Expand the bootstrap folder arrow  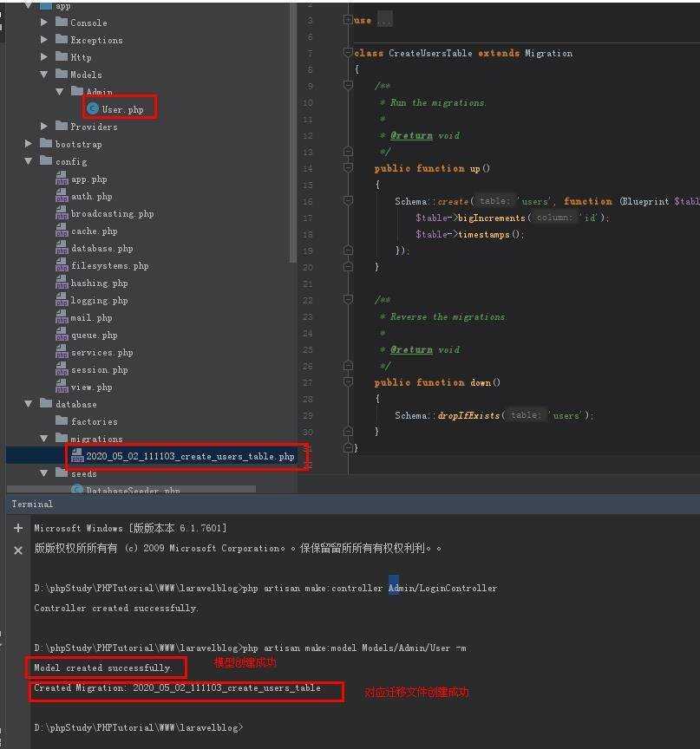(29, 143)
